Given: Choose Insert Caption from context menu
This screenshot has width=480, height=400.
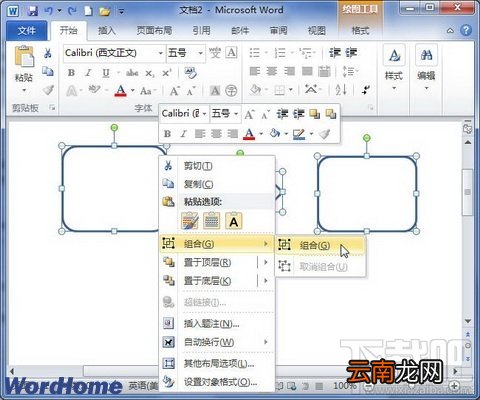Looking at the screenshot, I should point(217,323).
